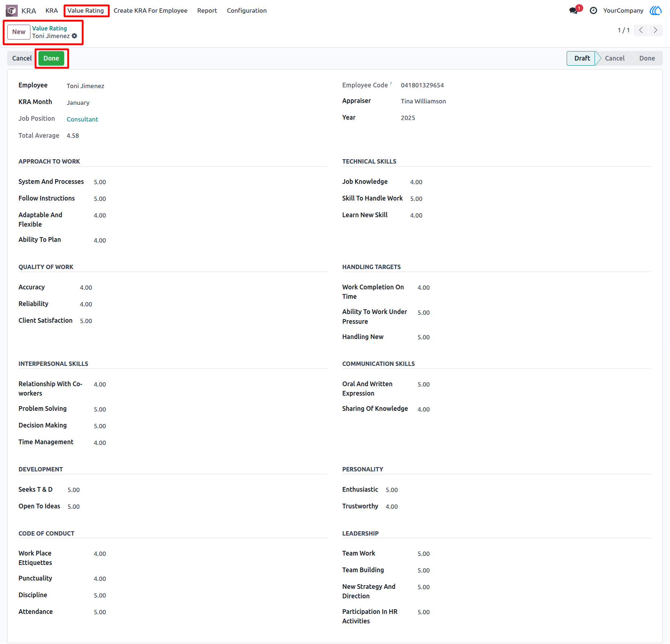Select the Done status stage
The height and width of the screenshot is (644, 670).
click(x=647, y=58)
